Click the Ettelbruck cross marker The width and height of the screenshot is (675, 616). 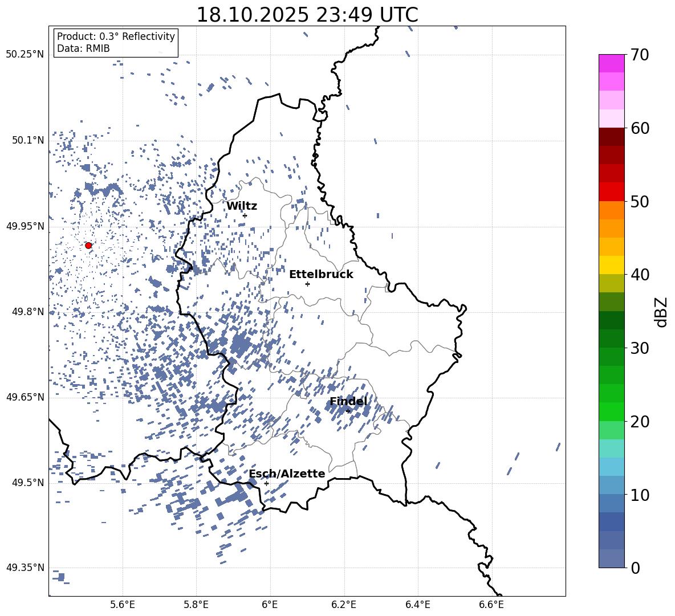[x=307, y=284]
